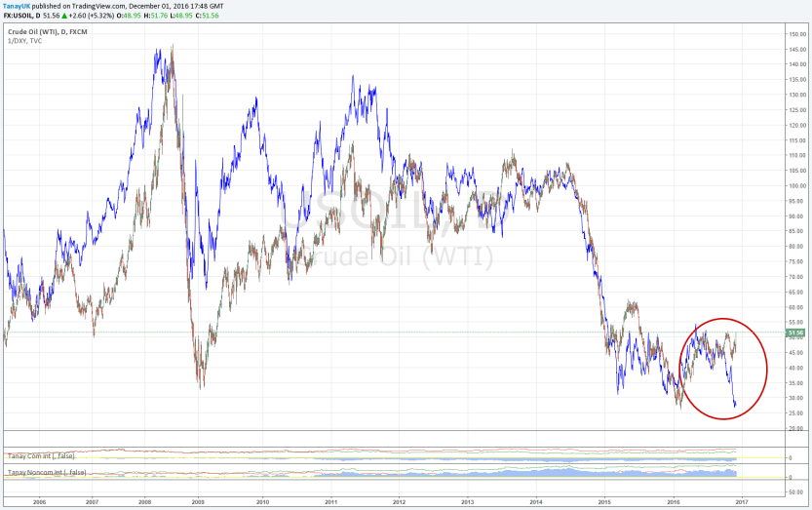812x510 pixels.
Task: Click the 2009 year label on time axis
Action: pos(198,501)
